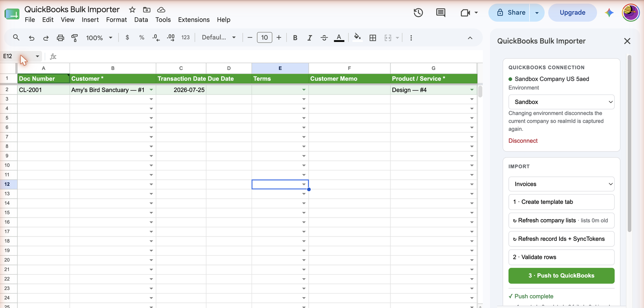Open product dropdown for Design #4

(472, 90)
